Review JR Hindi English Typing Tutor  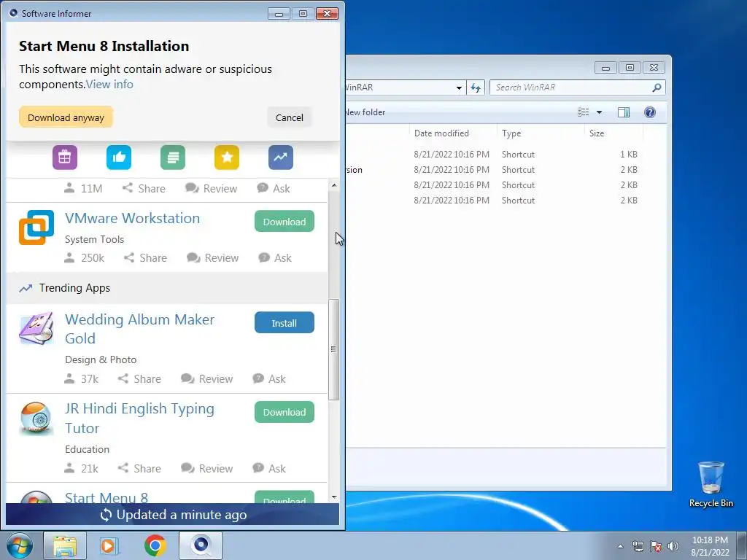click(x=206, y=469)
